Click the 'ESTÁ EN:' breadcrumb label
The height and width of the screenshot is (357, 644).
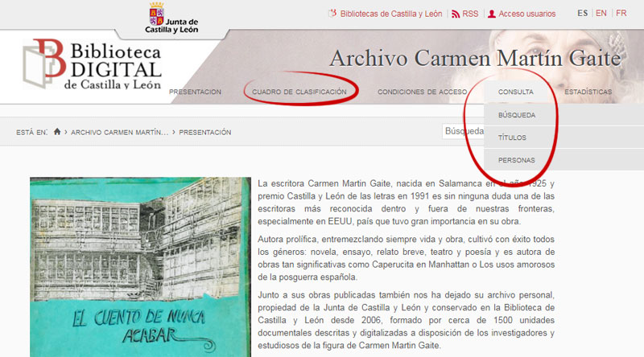[x=32, y=132]
